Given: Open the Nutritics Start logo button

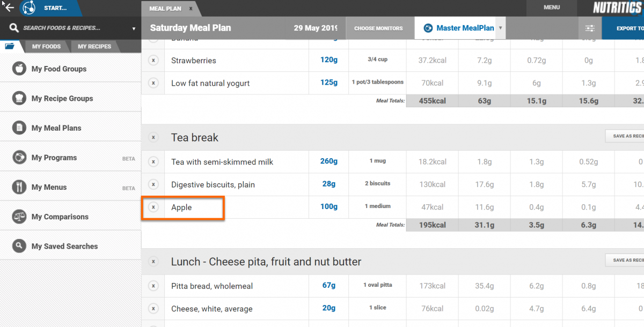Looking at the screenshot, I should coord(28,8).
